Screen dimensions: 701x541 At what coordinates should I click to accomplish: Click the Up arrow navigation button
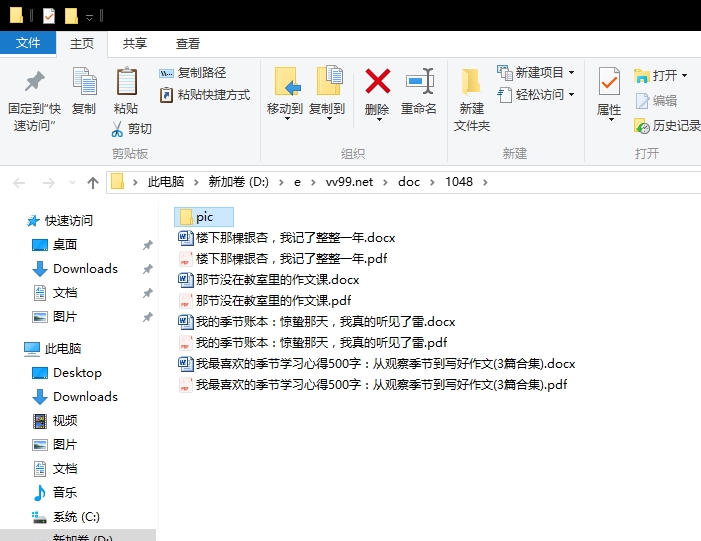click(93, 182)
